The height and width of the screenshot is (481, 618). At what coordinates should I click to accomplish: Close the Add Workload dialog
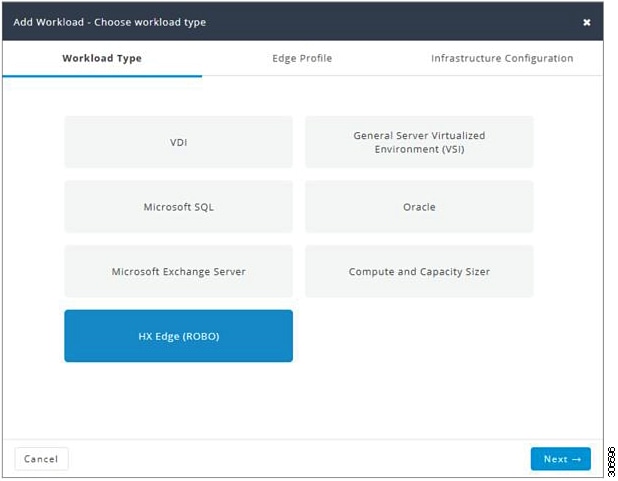point(586,22)
